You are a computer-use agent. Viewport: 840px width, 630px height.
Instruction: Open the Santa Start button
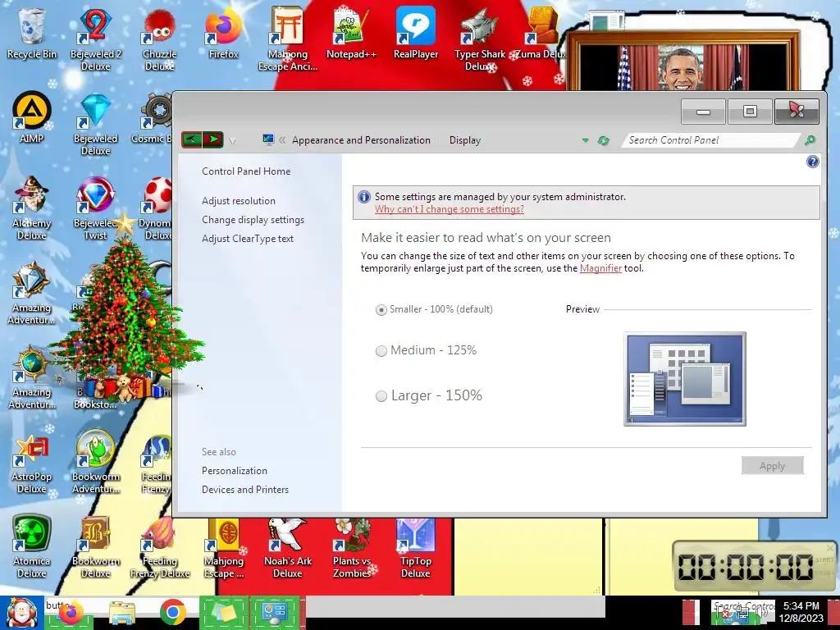pos(22,613)
